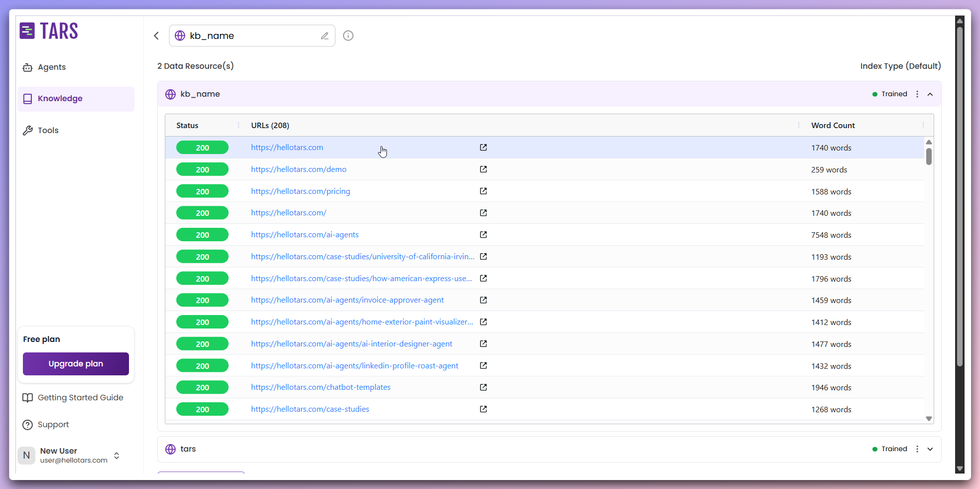The height and width of the screenshot is (489, 980).
Task: Click the '7548 words' cell
Action: (831, 235)
